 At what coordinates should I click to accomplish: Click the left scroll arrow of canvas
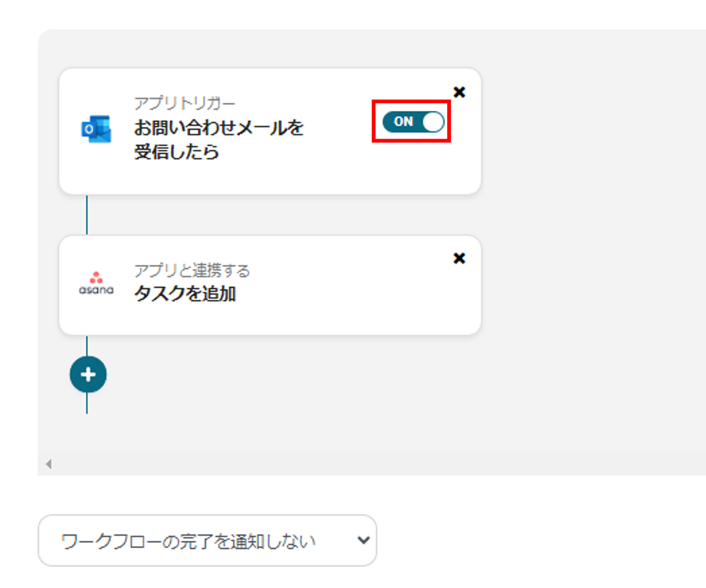coord(49,464)
